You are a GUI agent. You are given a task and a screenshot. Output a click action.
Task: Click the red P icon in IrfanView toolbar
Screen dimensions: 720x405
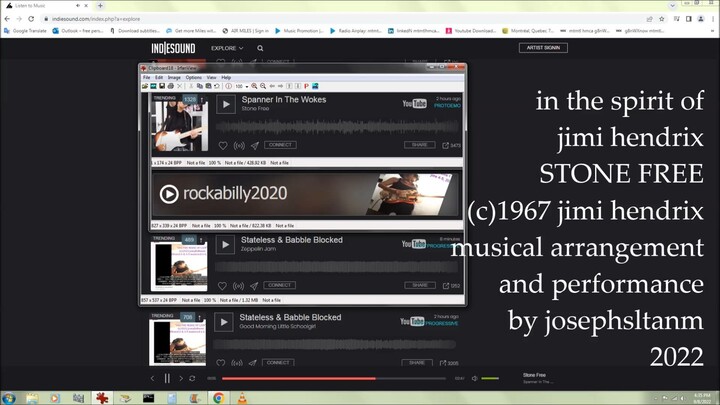[x=306, y=86]
